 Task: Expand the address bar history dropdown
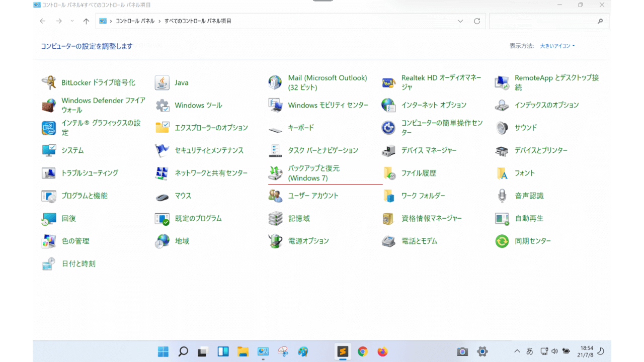(x=460, y=21)
